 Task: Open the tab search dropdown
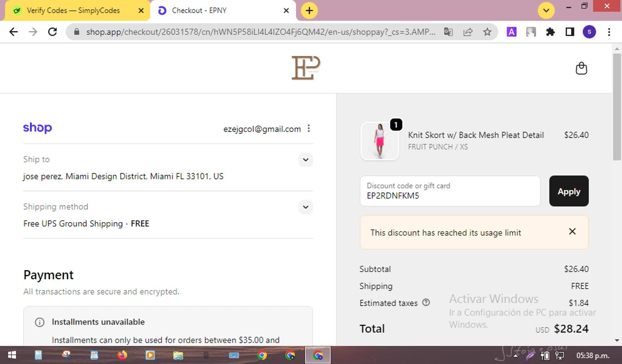546,10
